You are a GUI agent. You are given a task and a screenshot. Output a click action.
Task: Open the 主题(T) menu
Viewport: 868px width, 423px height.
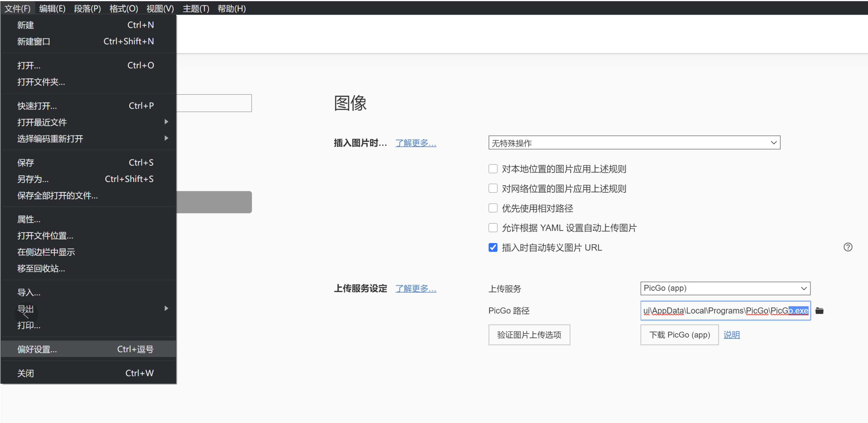pyautogui.click(x=196, y=8)
